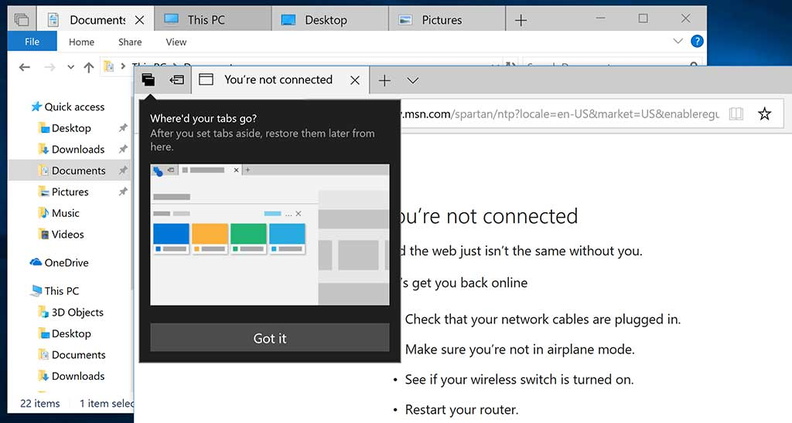Select the Documents tab in File Explorer
The image size is (792, 423).
tap(95, 20)
